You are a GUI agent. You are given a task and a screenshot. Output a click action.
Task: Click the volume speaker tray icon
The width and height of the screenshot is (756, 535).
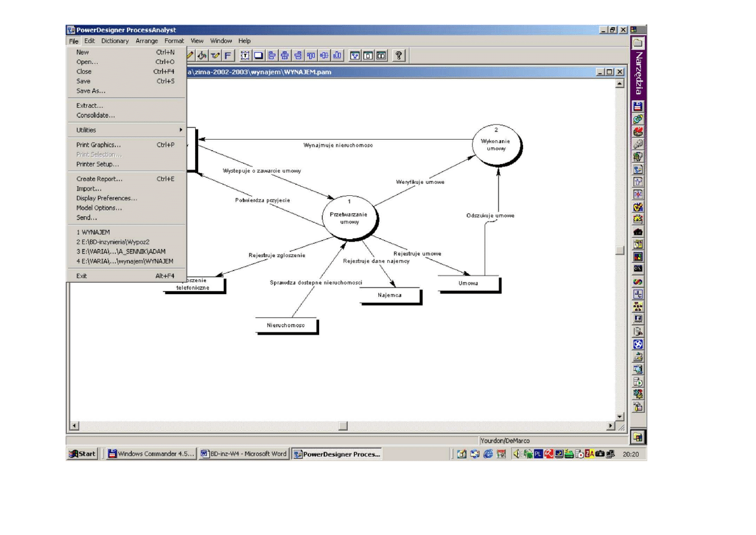coord(515,454)
